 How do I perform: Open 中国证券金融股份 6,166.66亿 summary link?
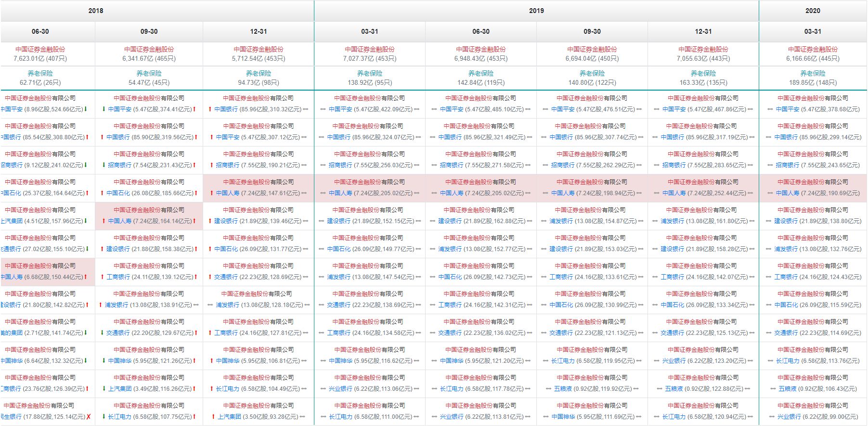click(x=813, y=49)
